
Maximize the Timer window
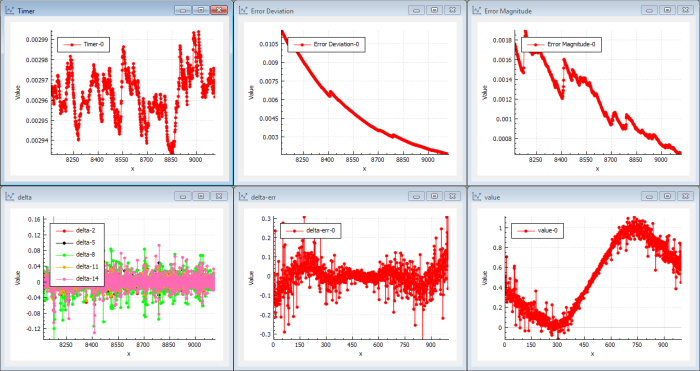(x=201, y=10)
